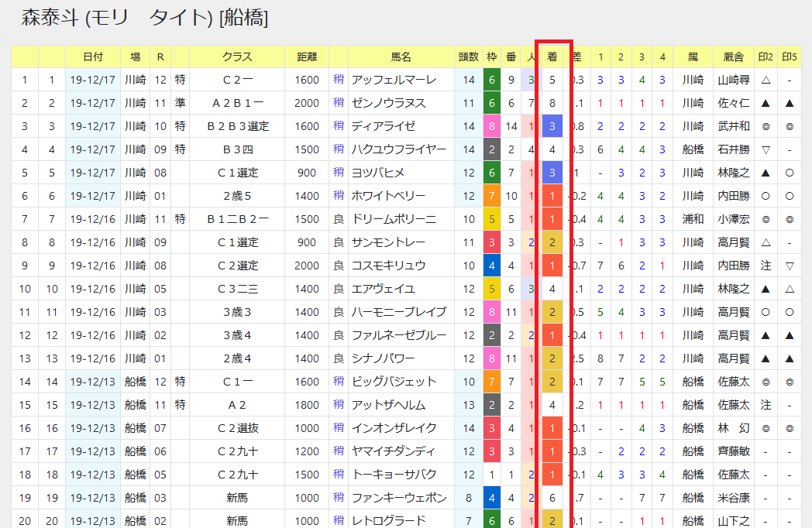Image resolution: width=812 pixels, height=528 pixels.
Task: Click the 印5 column header
Action: point(790,57)
